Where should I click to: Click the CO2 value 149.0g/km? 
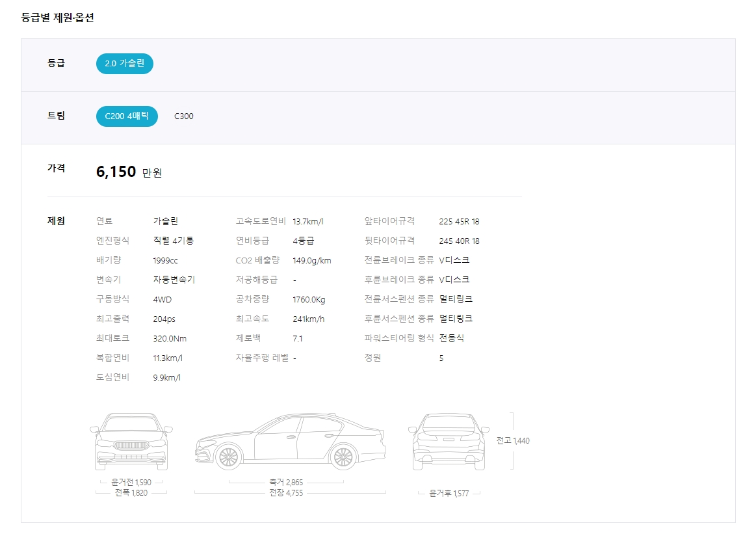coord(311,260)
